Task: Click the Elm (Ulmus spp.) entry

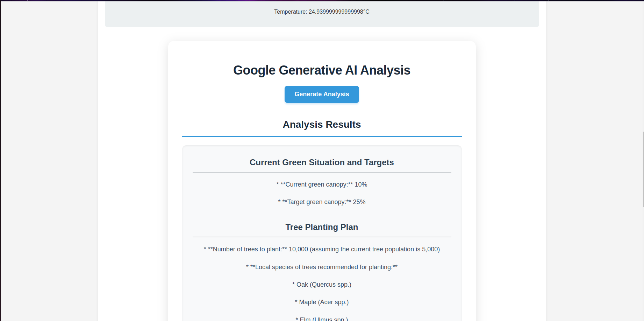Action: [x=322, y=319]
